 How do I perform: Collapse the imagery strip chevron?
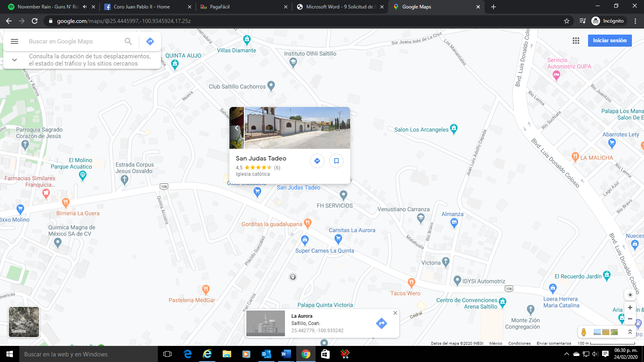click(630, 332)
